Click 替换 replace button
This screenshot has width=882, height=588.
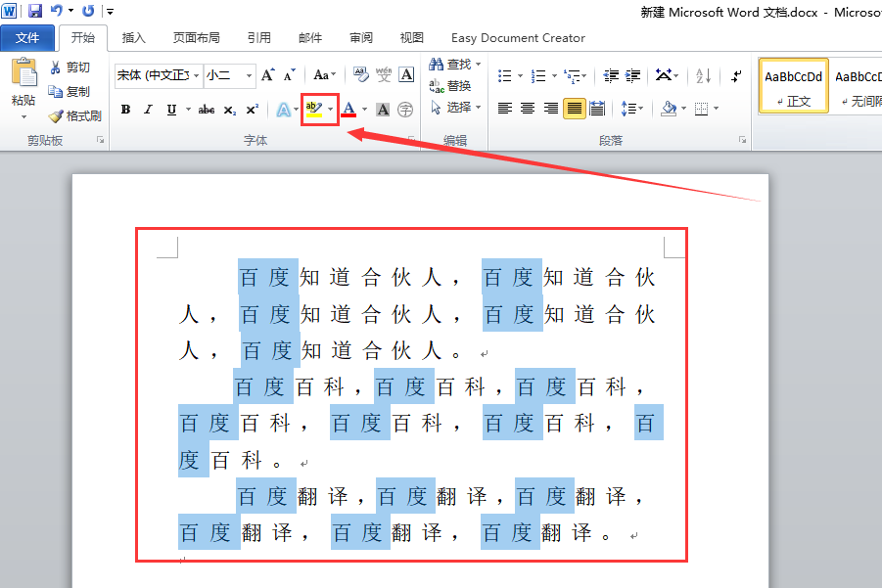pyautogui.click(x=450, y=85)
